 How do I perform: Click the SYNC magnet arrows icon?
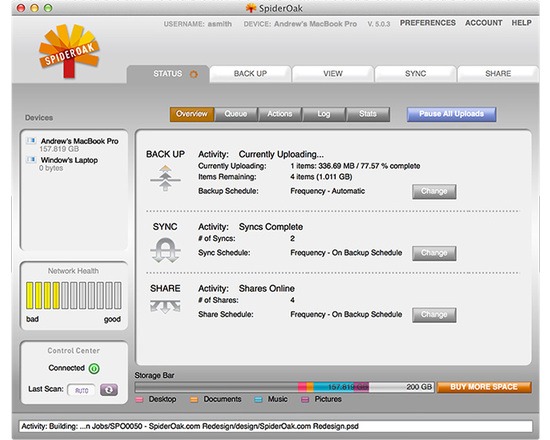pos(165,250)
